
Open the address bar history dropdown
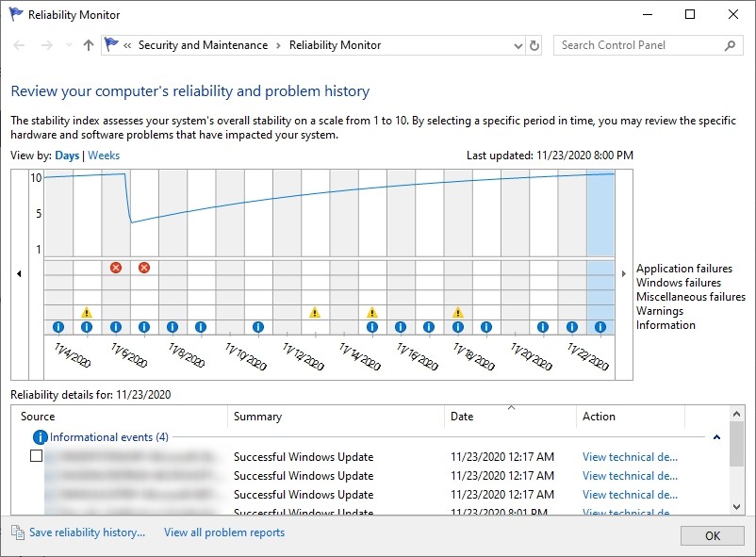(518, 46)
